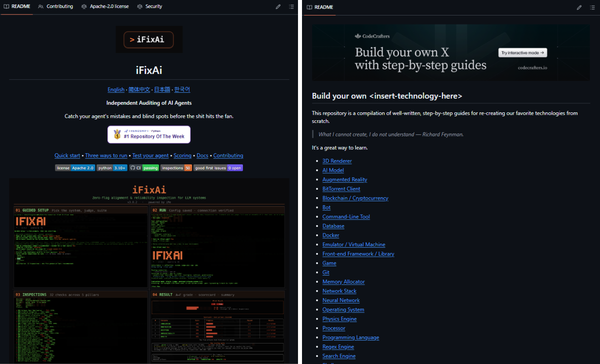Open the Search Engine link

point(339,356)
